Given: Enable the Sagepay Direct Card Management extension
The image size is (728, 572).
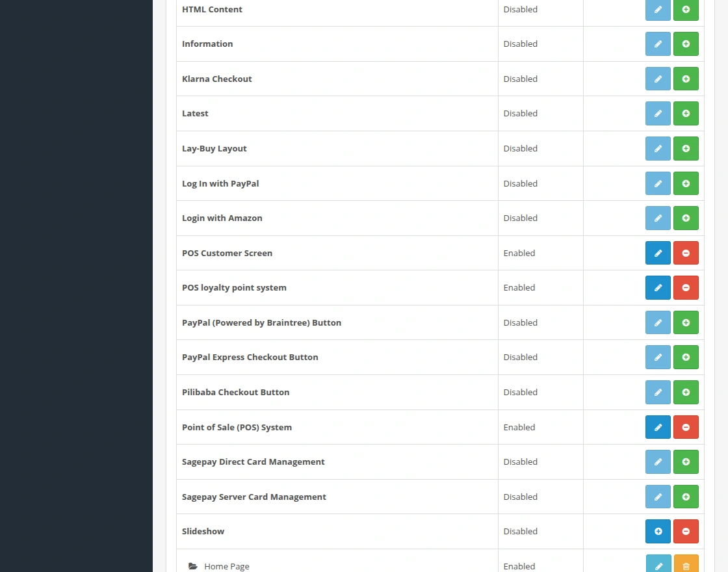Looking at the screenshot, I should [x=686, y=461].
